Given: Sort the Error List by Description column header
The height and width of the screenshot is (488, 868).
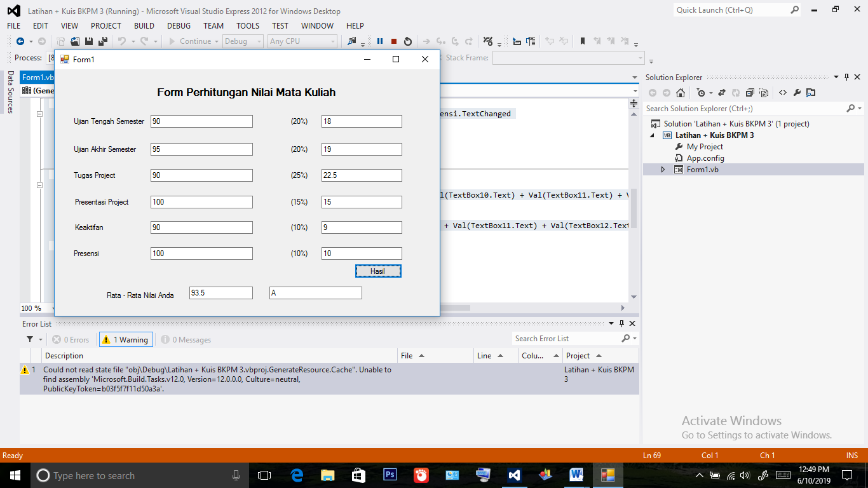Looking at the screenshot, I should point(64,356).
